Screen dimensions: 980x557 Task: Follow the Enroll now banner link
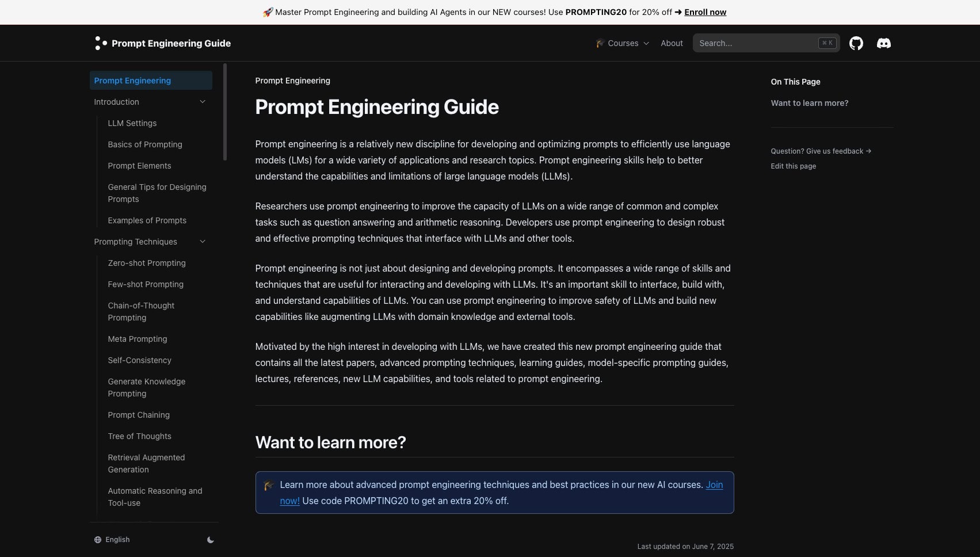tap(705, 12)
